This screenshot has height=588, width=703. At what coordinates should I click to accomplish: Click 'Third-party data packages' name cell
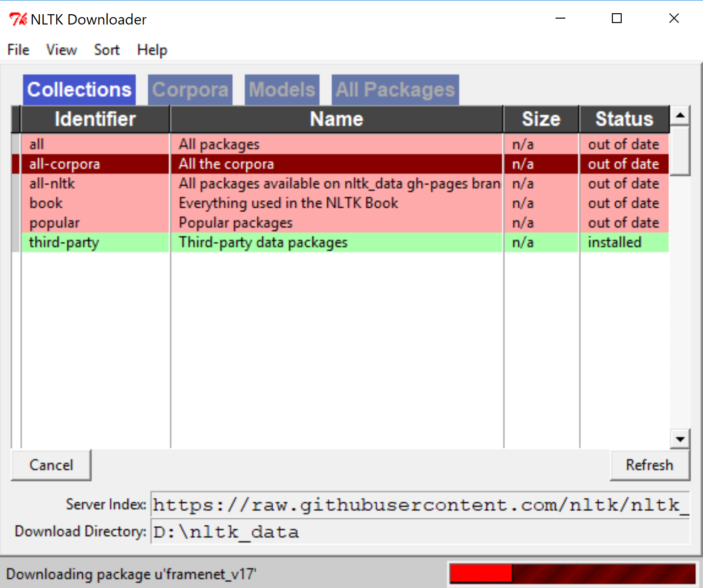click(x=337, y=242)
